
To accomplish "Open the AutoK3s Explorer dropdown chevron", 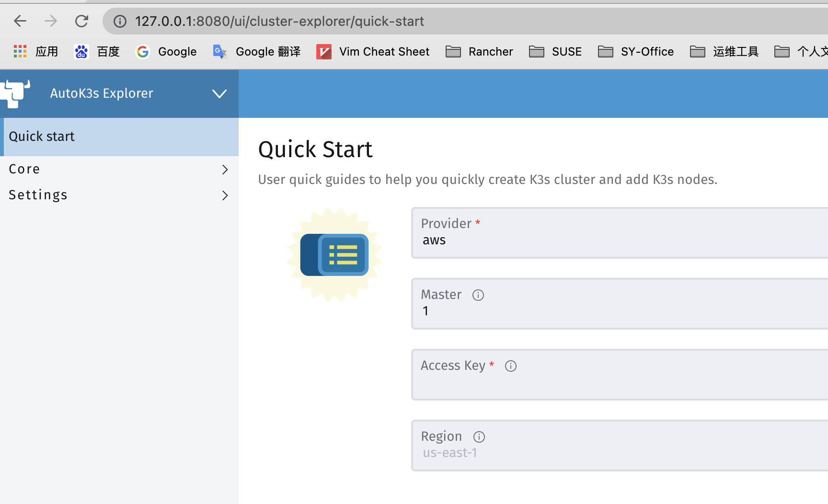I will click(x=219, y=93).
